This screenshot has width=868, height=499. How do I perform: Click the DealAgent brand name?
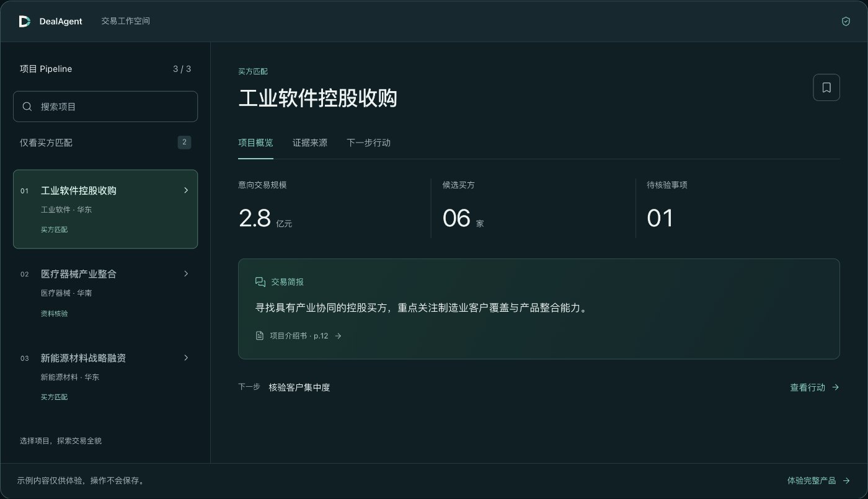(61, 22)
